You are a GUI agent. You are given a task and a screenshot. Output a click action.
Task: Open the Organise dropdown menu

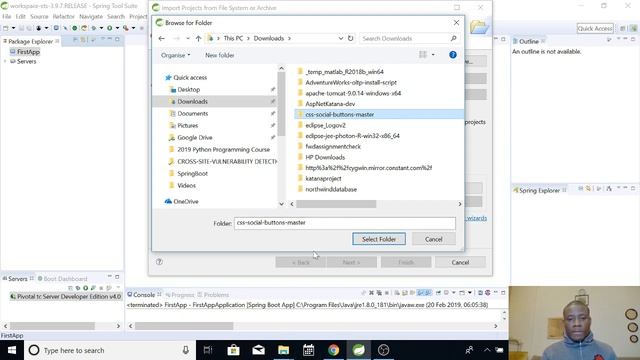point(176,55)
